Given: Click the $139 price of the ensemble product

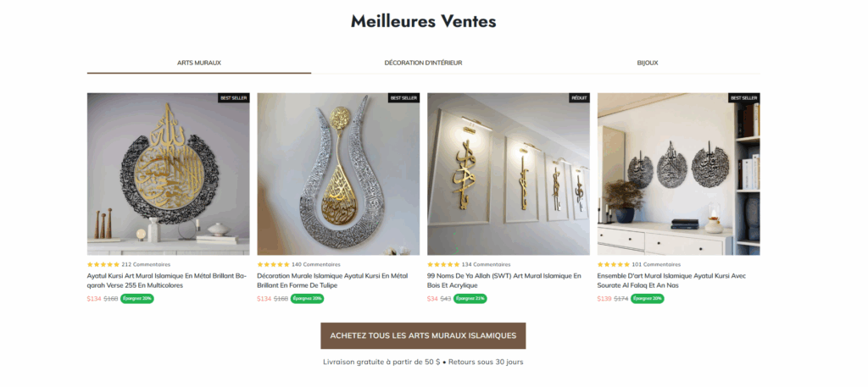Looking at the screenshot, I should coord(604,299).
